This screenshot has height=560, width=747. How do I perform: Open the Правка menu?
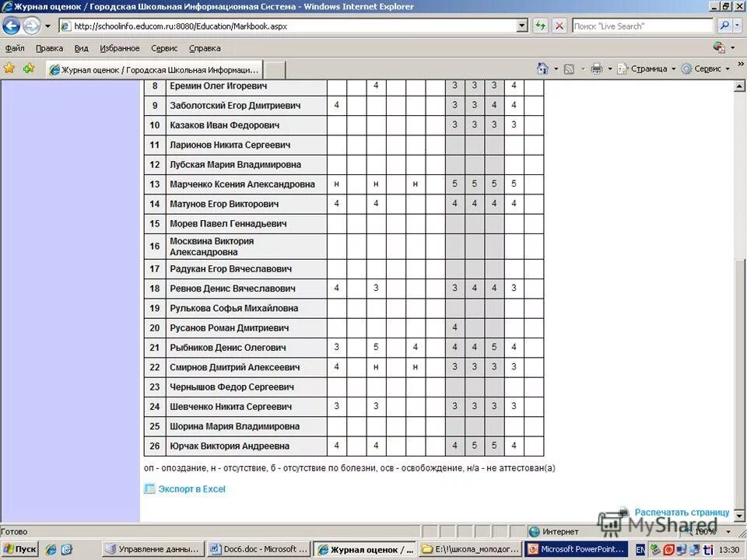coord(49,48)
